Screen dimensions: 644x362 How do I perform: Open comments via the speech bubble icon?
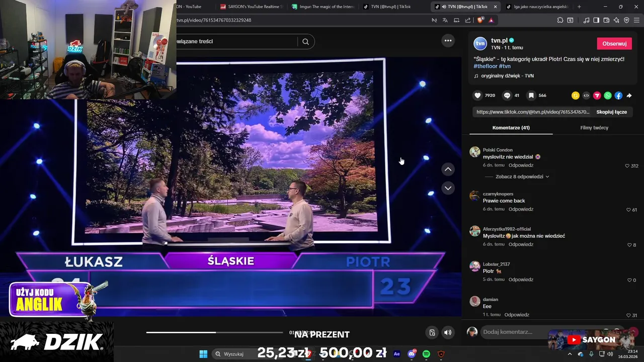click(507, 96)
